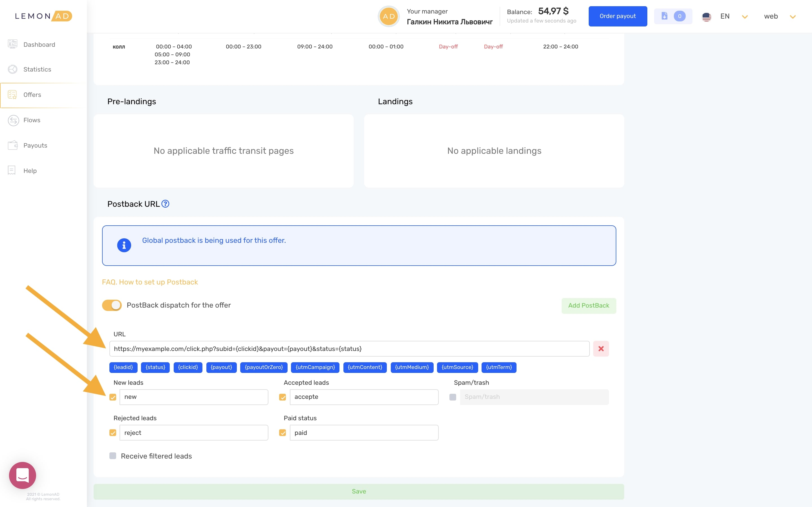Click the postback URL input field
Screen dimensions: 812x507
pos(349,349)
